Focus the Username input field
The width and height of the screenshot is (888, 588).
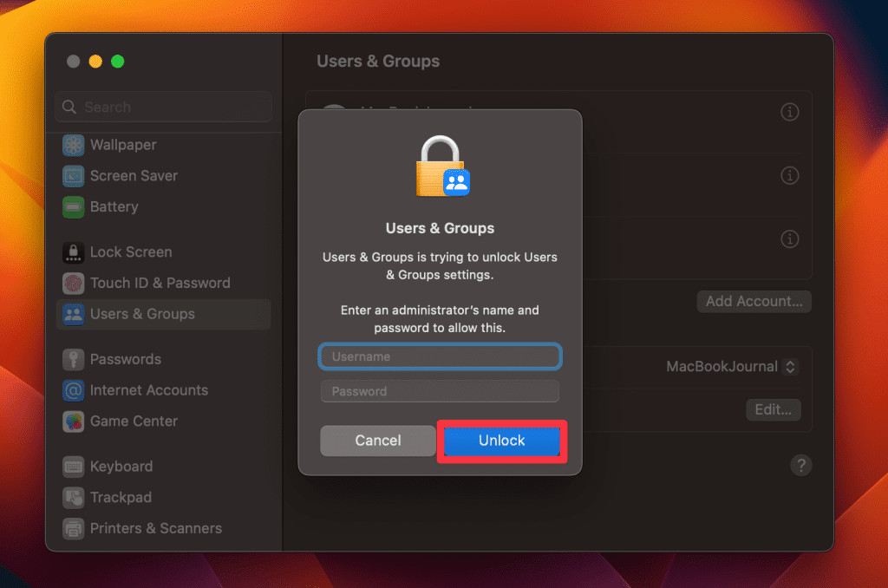tap(441, 356)
